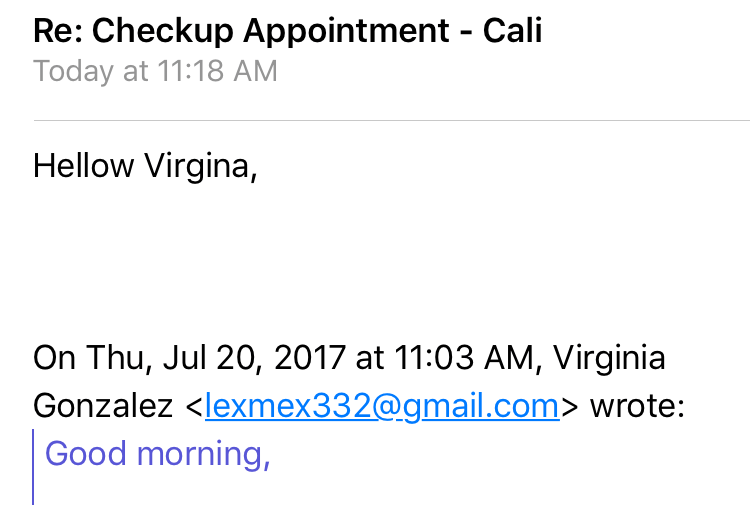This screenshot has width=750, height=505.
Task: Click the horizontal divider below the timestamp
Action: point(390,120)
